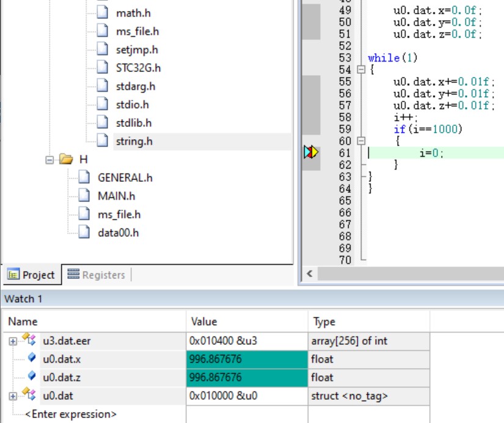Screen dimensions: 504x423
Task: Open stdio.h in the project tree
Action: pos(132,105)
